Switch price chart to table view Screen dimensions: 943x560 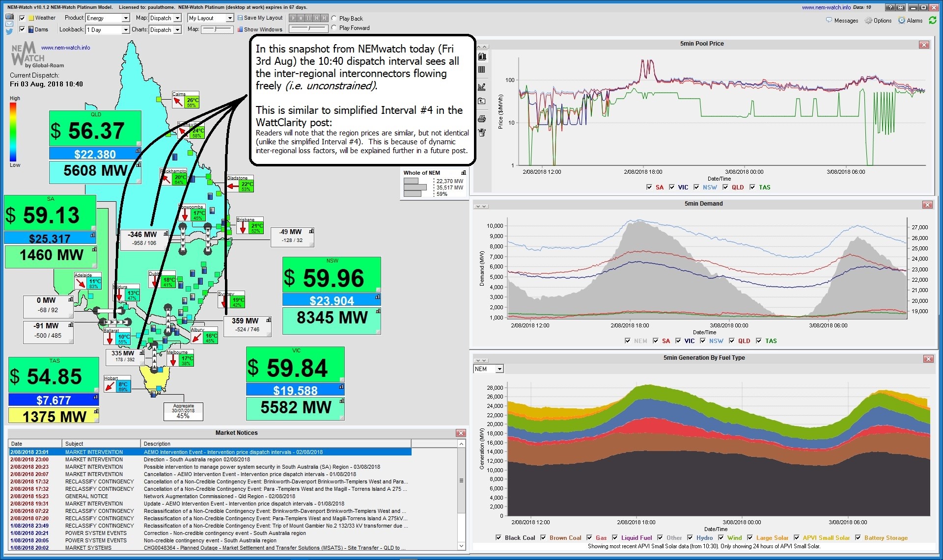[x=482, y=70]
